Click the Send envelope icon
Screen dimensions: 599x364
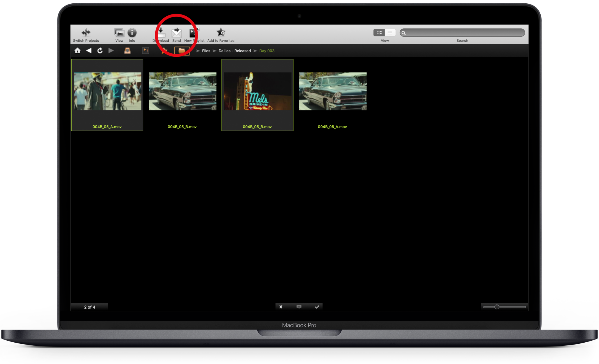coord(176,33)
